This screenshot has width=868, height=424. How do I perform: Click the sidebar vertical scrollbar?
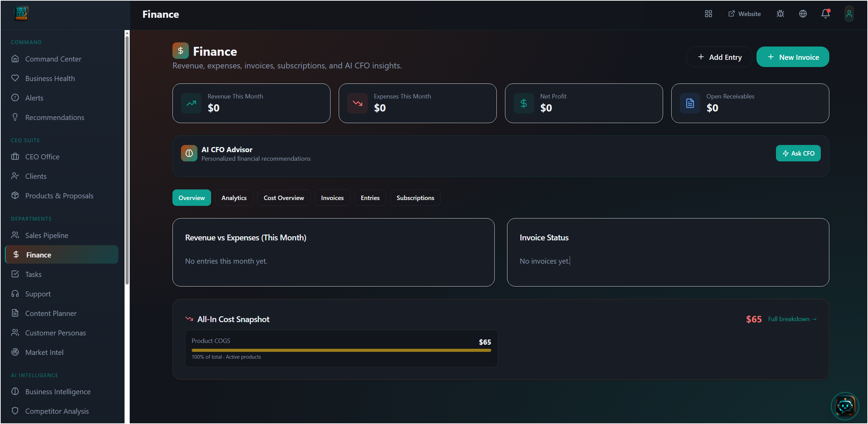127,161
